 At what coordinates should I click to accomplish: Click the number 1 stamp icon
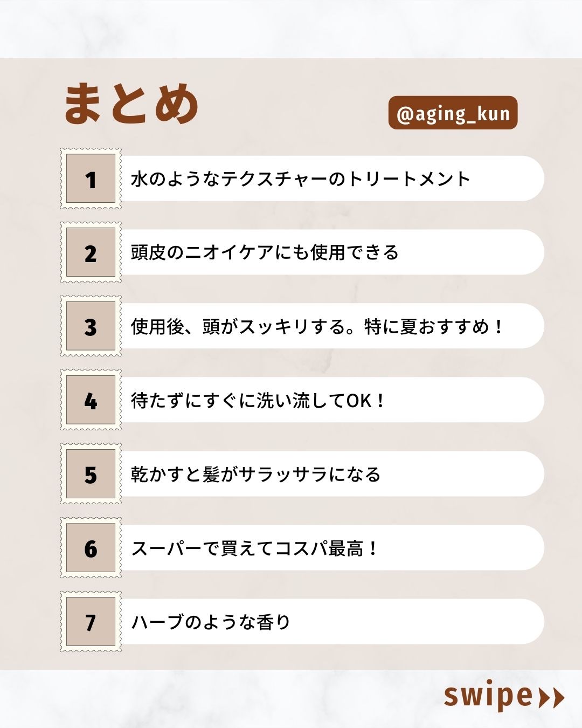(x=91, y=178)
